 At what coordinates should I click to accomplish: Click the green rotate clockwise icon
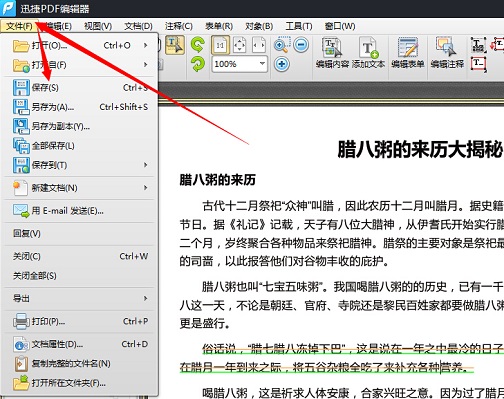[198, 64]
